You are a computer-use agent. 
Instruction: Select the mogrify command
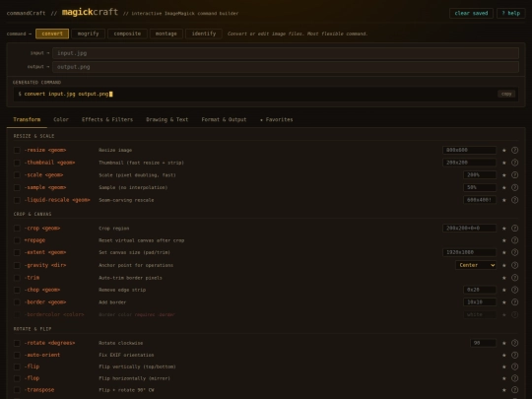[89, 33]
